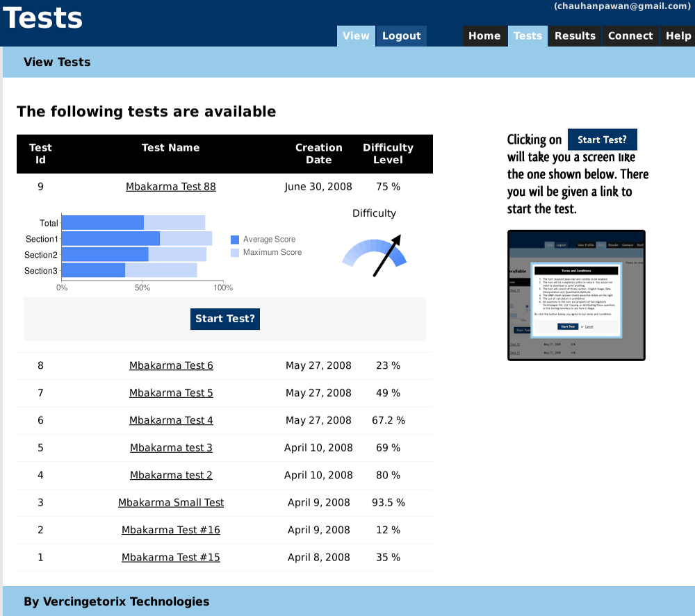
Task: Open the Mbakarma Test 6 link
Action: 171,366
